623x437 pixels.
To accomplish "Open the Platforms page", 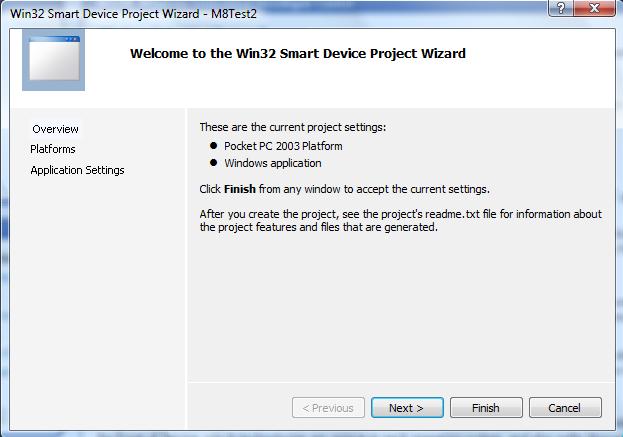I will (53, 149).
